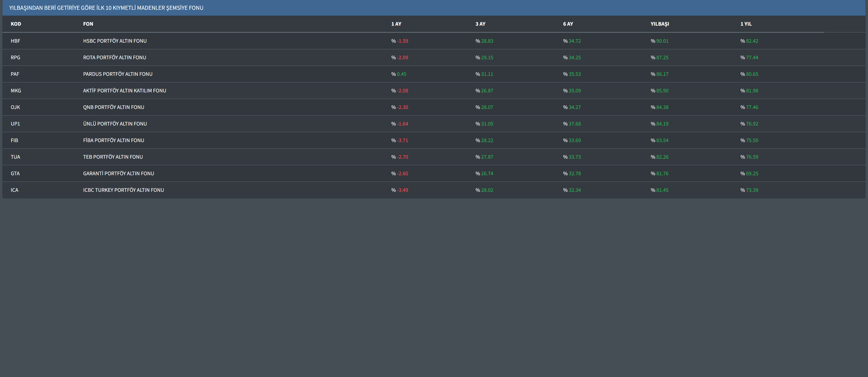The width and height of the screenshot is (868, 377).
Task: Select PARDUS PORTFÖY ALTIN FONU row name
Action: [118, 74]
